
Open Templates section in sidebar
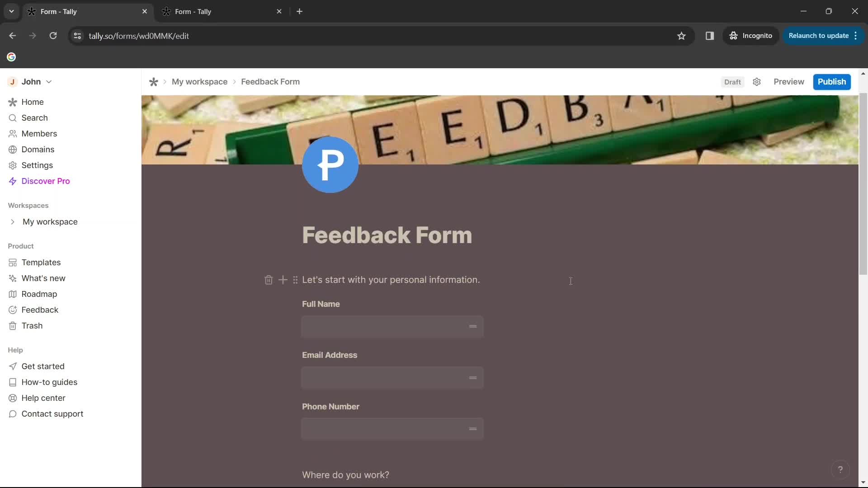pos(41,262)
